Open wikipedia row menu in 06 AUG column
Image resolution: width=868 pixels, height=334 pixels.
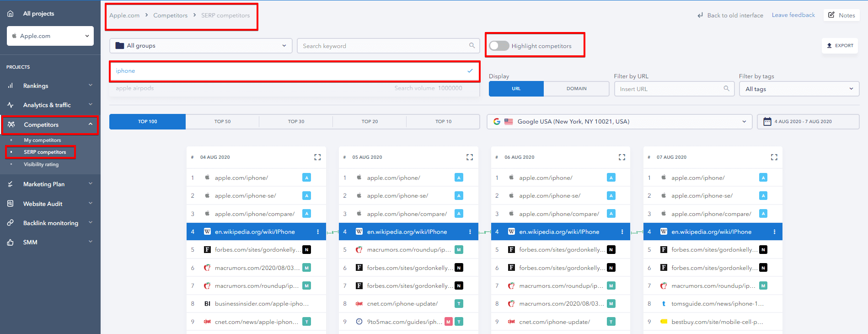[x=622, y=232]
